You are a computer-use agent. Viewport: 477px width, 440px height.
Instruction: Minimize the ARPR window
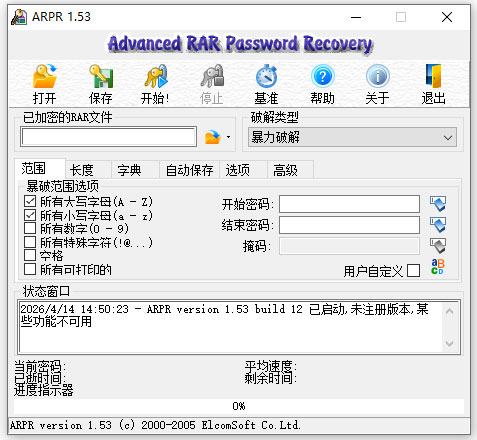pyautogui.click(x=356, y=17)
